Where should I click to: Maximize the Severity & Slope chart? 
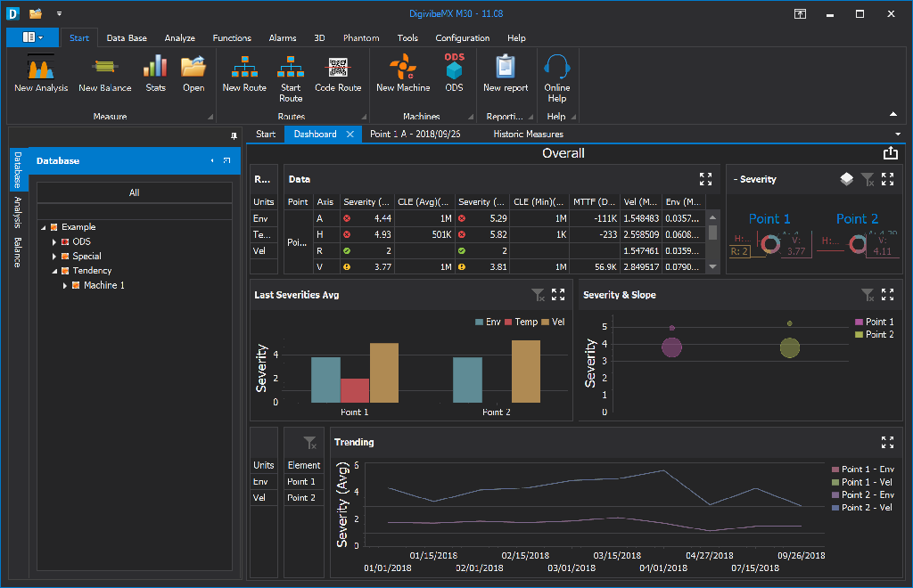[887, 294]
